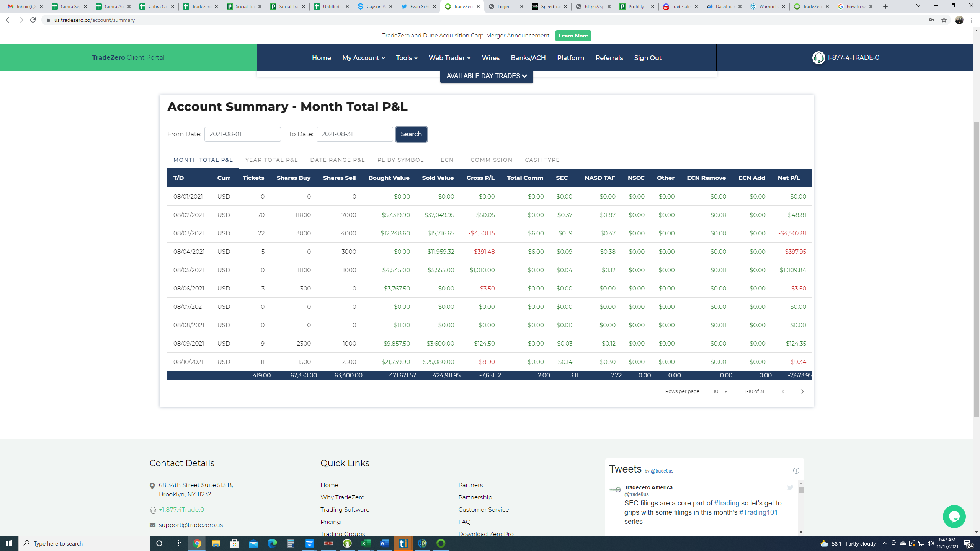Click the chat bubble support icon

954,517
